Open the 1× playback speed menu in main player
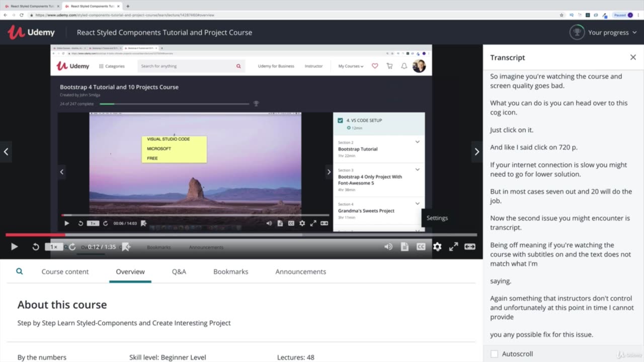Screen dimensions: 644x362 click(x=54, y=247)
